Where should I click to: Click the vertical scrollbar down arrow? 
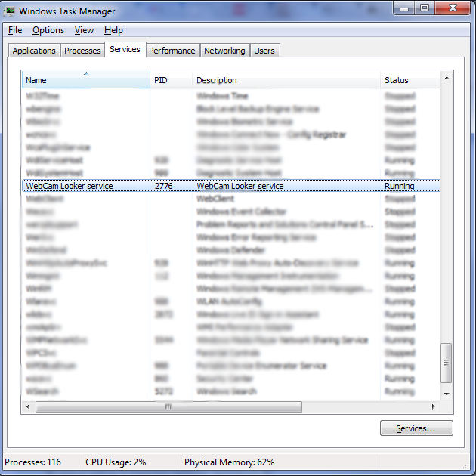(447, 394)
